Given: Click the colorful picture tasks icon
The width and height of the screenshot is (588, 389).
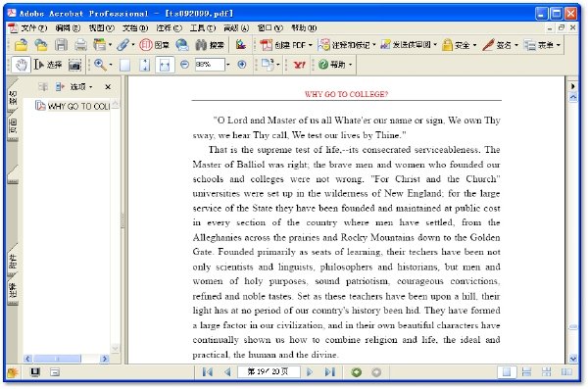Looking at the screenshot, I should point(241,45).
